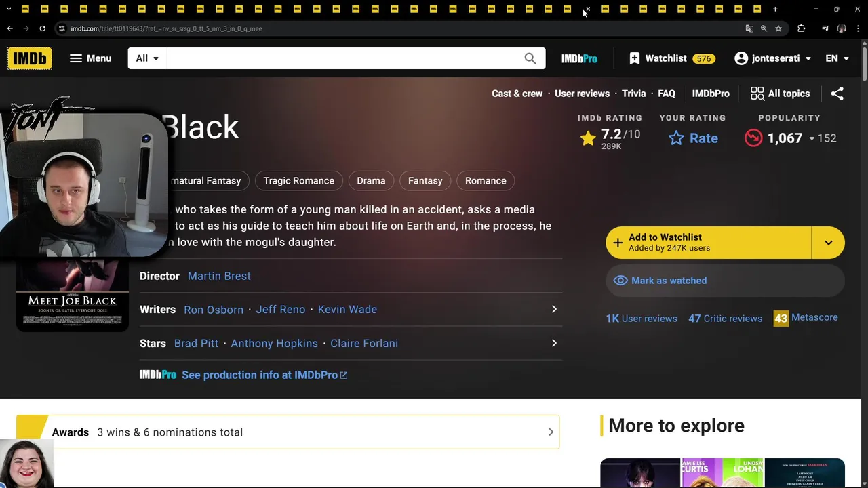Click the zoom magnifier icon in address bar
This screenshot has height=488, width=868.
tap(764, 28)
